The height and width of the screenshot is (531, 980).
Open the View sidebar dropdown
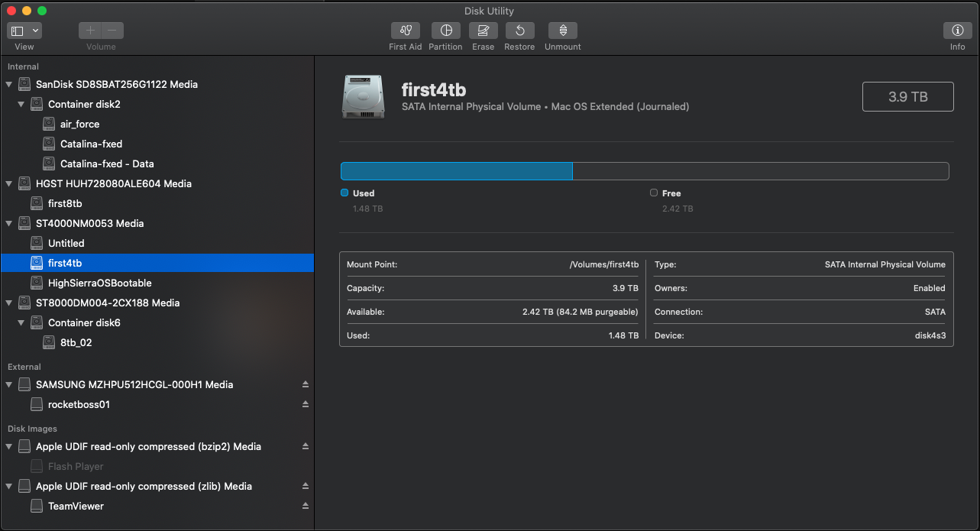pos(24,31)
